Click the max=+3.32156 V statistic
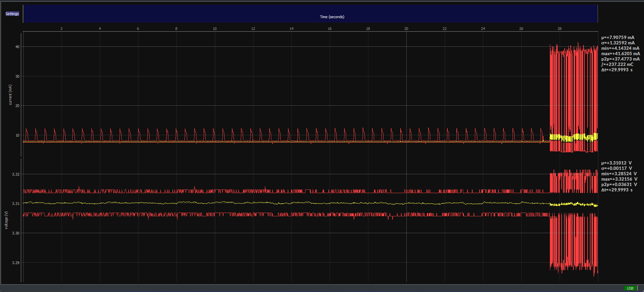Screen dimensions: 644x292 619,179
